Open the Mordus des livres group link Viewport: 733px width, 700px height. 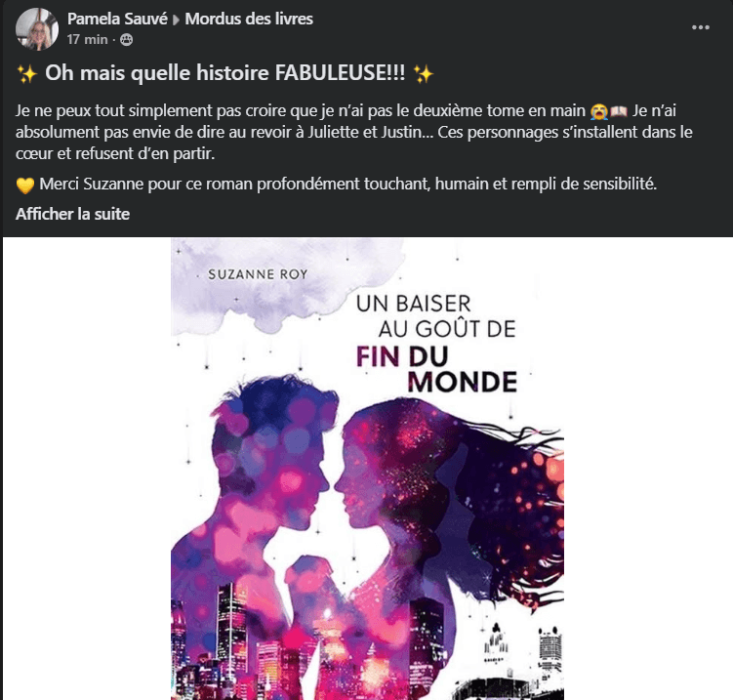[x=249, y=19]
